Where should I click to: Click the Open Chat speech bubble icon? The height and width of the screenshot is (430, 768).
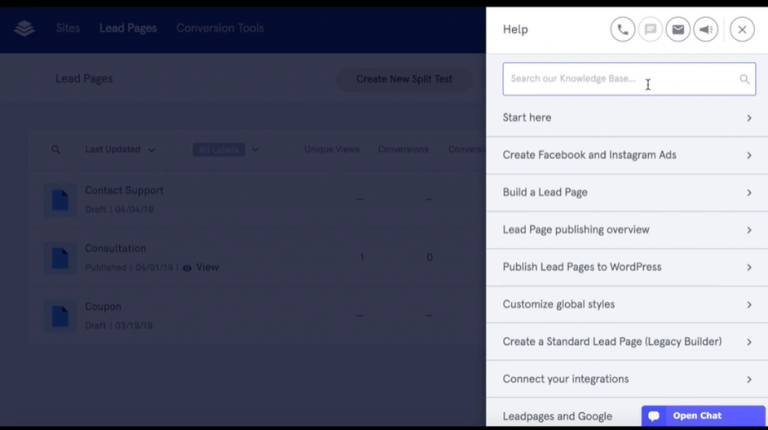click(x=654, y=416)
